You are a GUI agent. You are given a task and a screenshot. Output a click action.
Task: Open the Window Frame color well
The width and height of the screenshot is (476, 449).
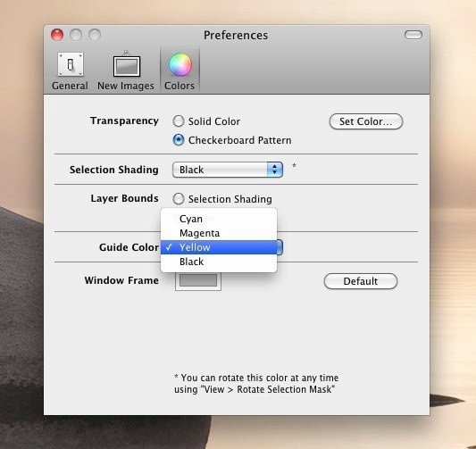pyautogui.click(x=198, y=280)
